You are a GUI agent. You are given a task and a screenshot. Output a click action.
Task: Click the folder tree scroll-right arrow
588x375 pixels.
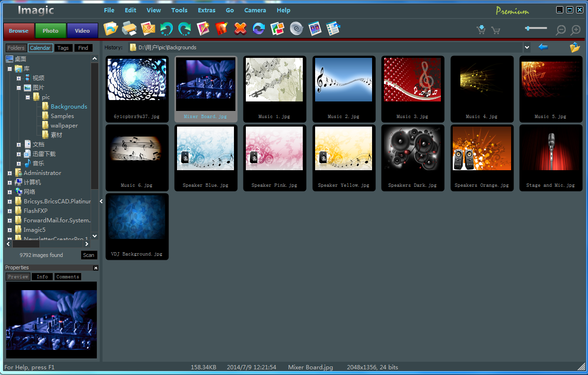point(87,244)
